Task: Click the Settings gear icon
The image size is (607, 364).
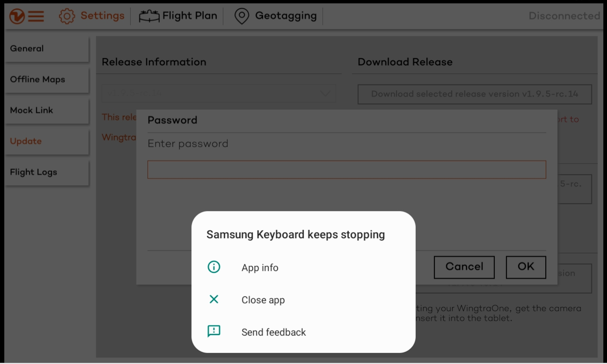Action: click(x=67, y=16)
